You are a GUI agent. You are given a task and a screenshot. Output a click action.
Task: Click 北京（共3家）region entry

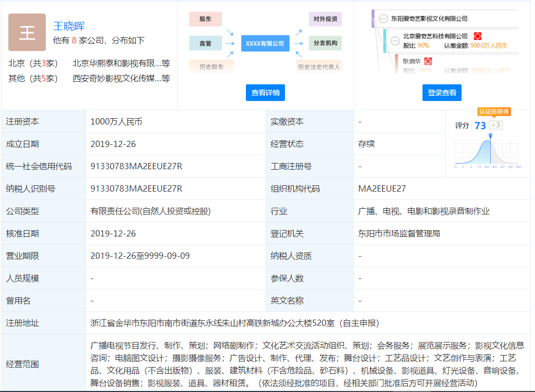(33, 64)
